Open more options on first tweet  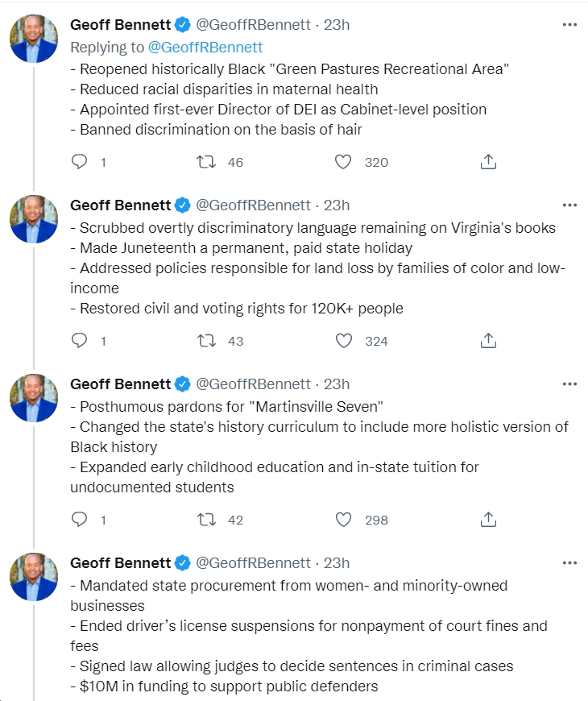(x=569, y=25)
